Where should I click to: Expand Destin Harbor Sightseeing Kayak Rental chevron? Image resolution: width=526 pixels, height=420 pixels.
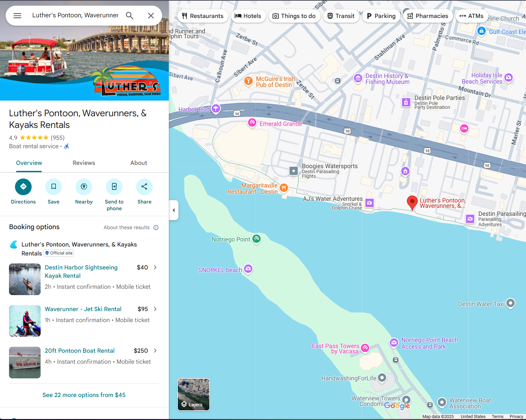(155, 267)
